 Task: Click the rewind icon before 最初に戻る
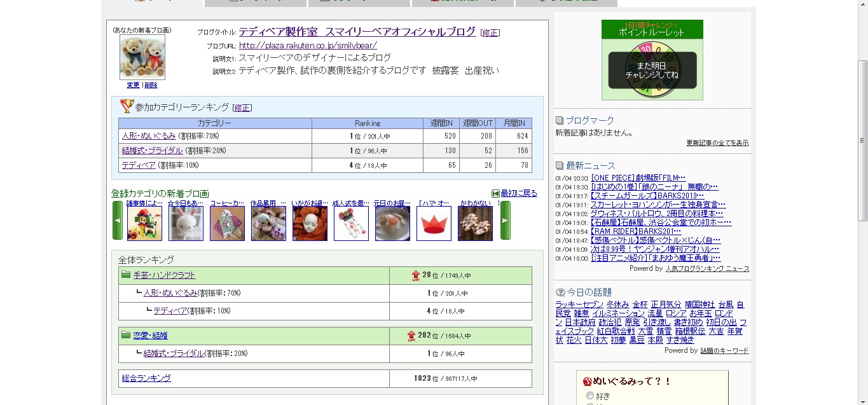[x=495, y=193]
